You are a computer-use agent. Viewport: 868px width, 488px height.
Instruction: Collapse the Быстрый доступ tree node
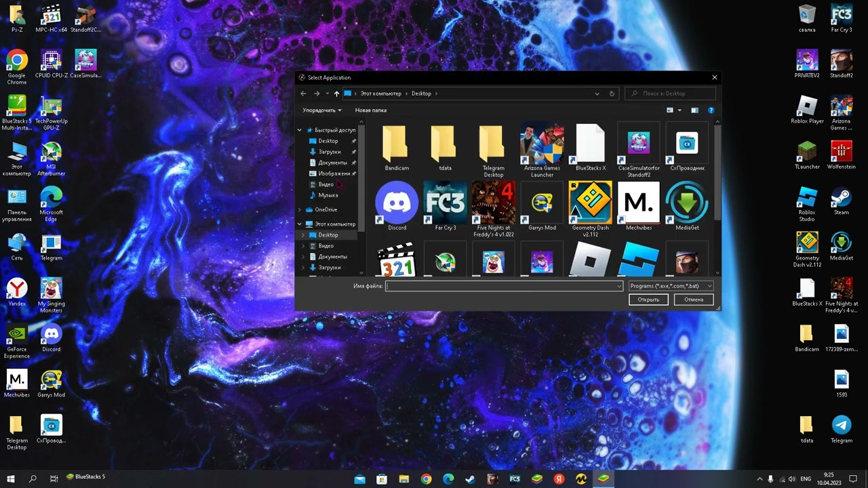pyautogui.click(x=300, y=130)
